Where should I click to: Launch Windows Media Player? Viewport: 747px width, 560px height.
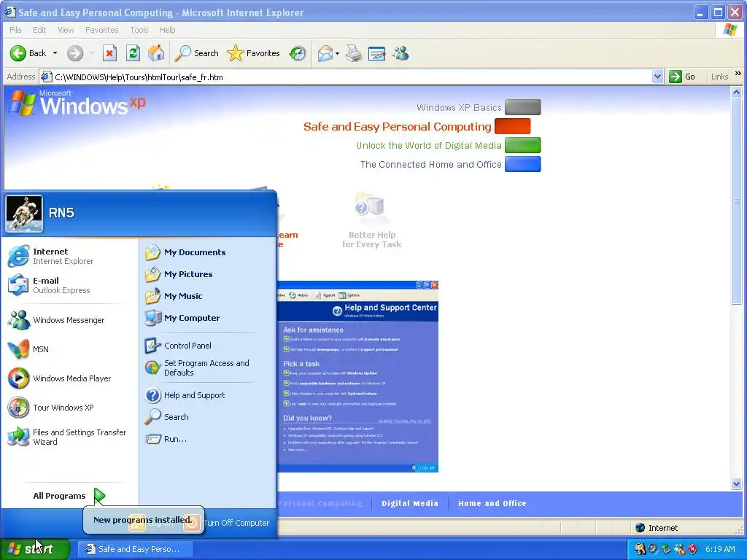(69, 378)
